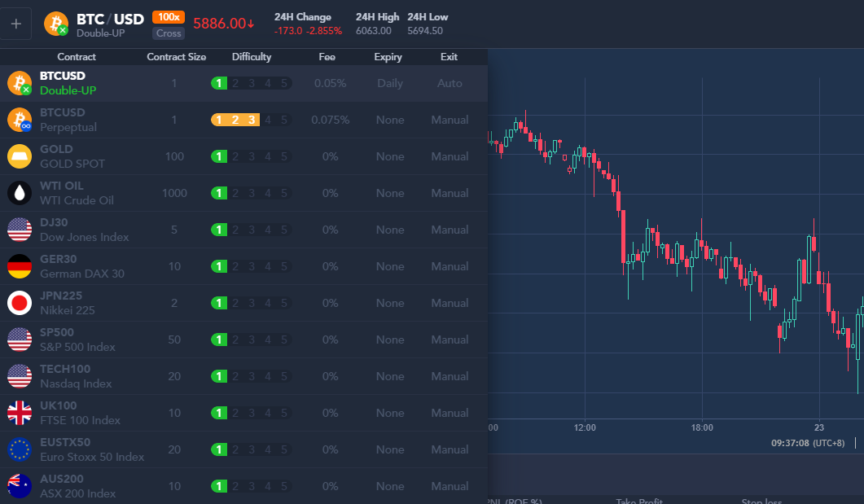Click the GOLD difficulty level indicator

(x=252, y=156)
